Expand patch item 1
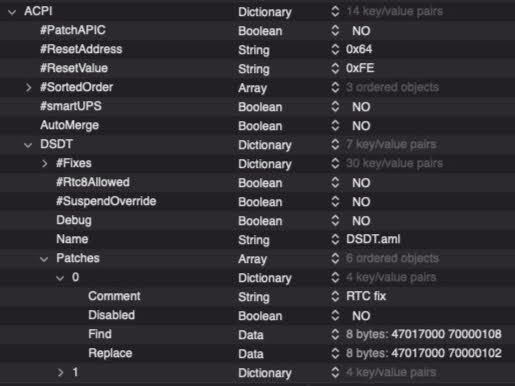The width and height of the screenshot is (515, 386). (x=60, y=372)
